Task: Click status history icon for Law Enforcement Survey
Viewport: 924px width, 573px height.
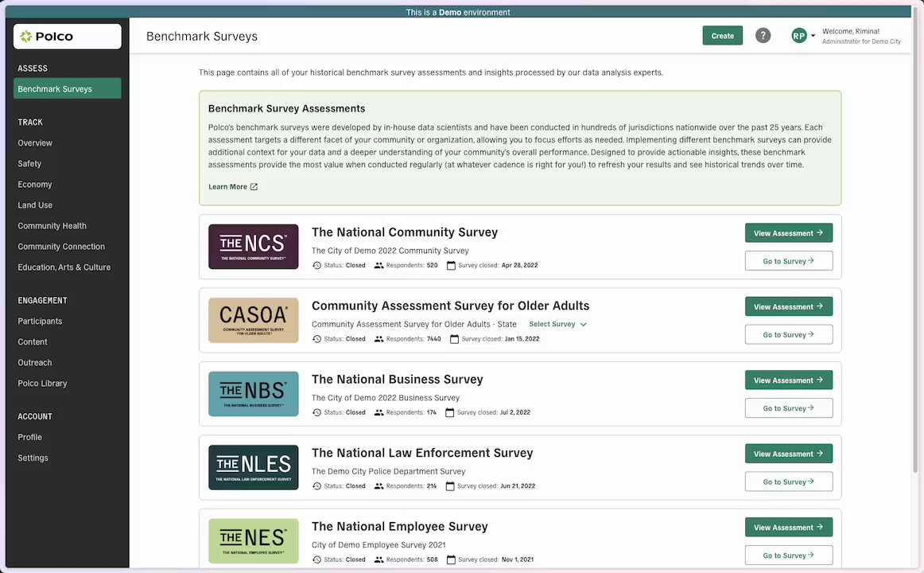Action: click(317, 487)
